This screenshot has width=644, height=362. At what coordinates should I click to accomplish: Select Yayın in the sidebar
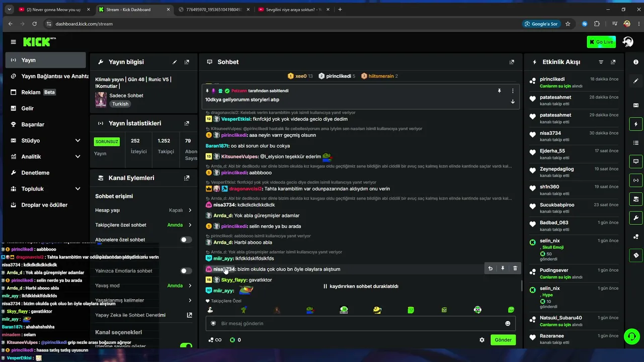point(46,60)
